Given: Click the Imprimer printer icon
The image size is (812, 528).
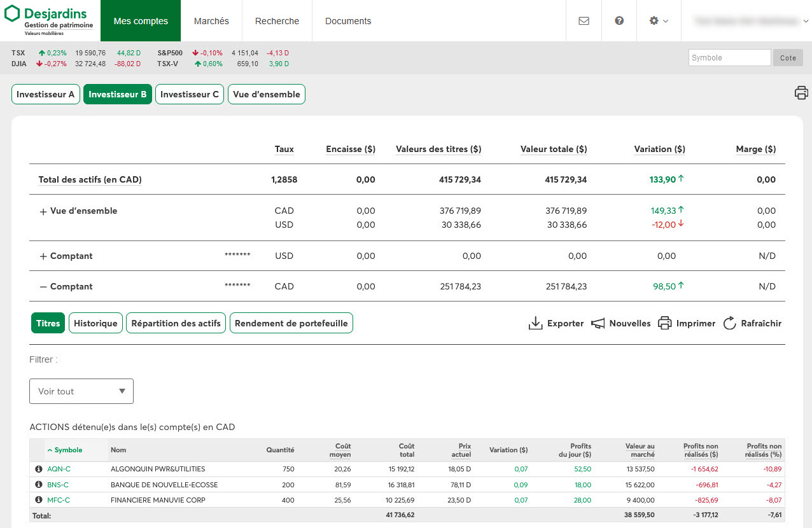Looking at the screenshot, I should click(664, 323).
